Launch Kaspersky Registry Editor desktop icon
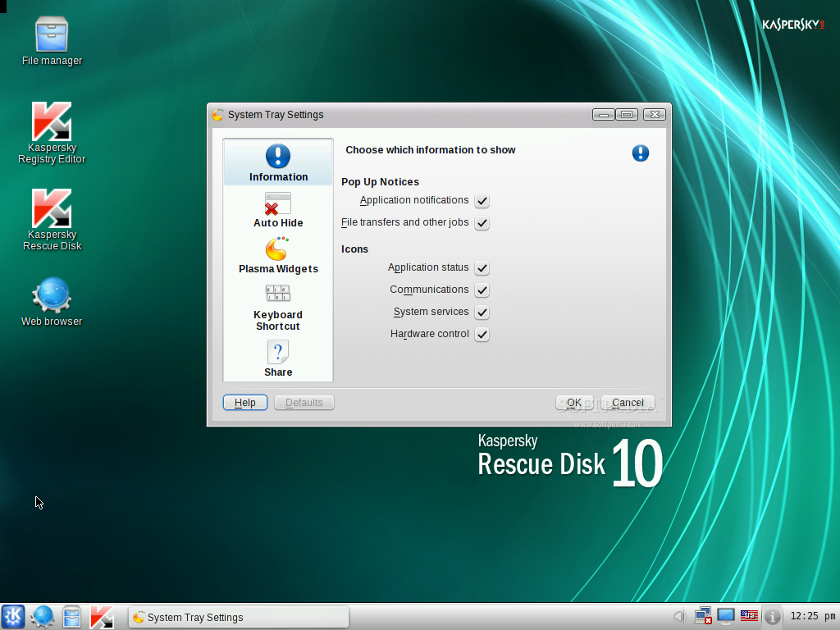 [52, 133]
